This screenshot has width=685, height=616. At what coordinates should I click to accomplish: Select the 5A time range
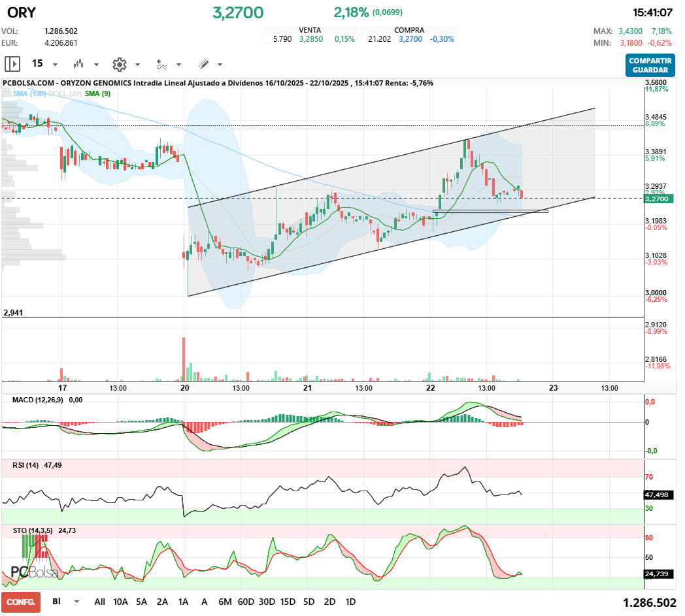(x=142, y=602)
